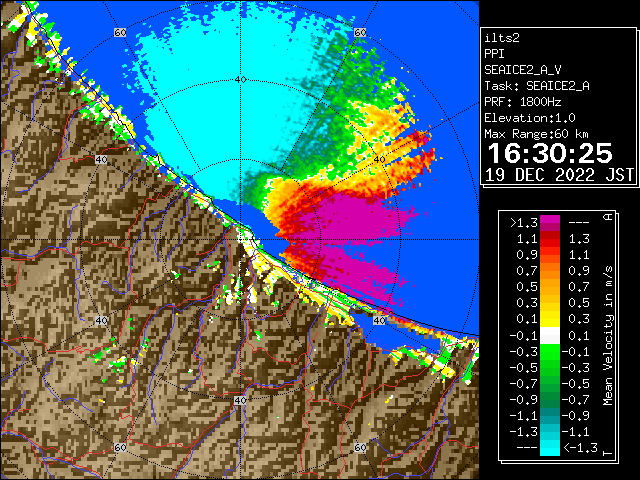
Task: Click the 'Elevation:1.0' line
Action: (530, 118)
